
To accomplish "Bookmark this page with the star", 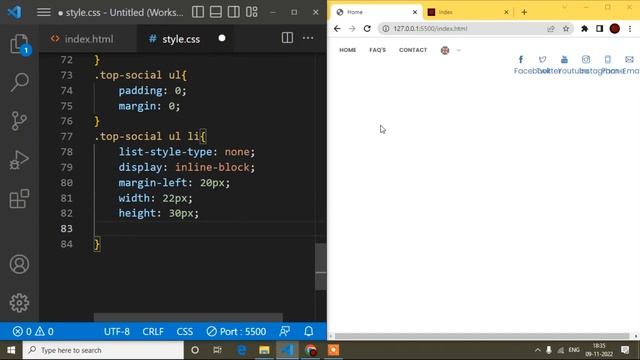I will (566, 29).
